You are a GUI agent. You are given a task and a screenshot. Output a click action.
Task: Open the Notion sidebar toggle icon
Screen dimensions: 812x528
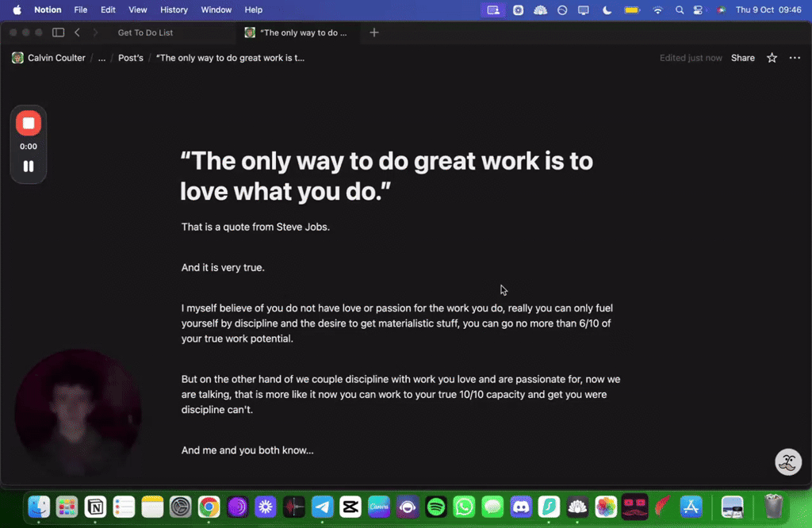tap(58, 33)
